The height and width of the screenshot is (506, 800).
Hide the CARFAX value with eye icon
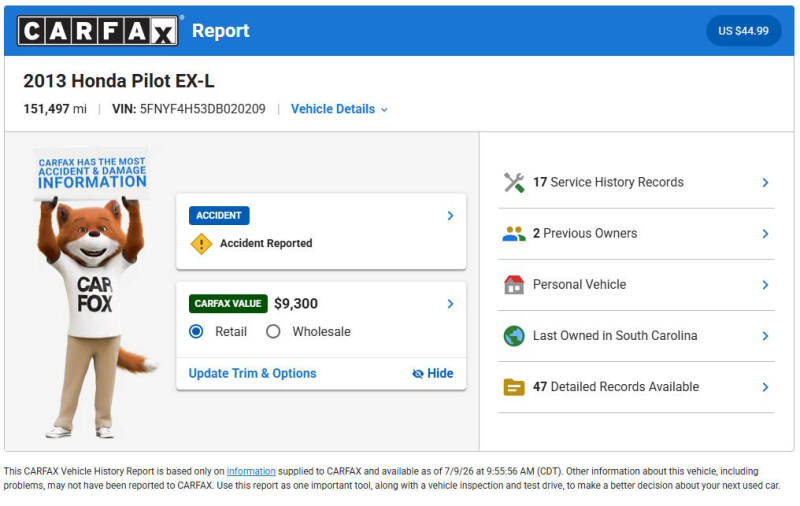(x=433, y=373)
